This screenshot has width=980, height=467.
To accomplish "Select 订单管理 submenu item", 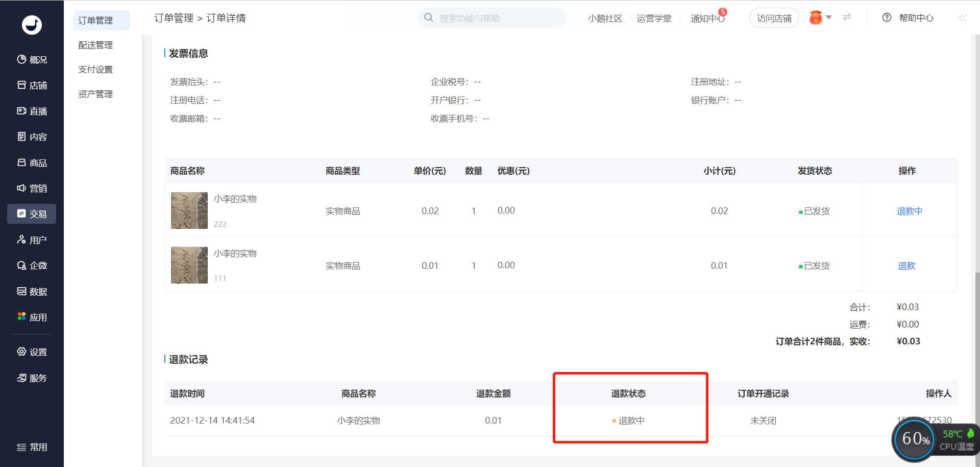I will click(101, 20).
